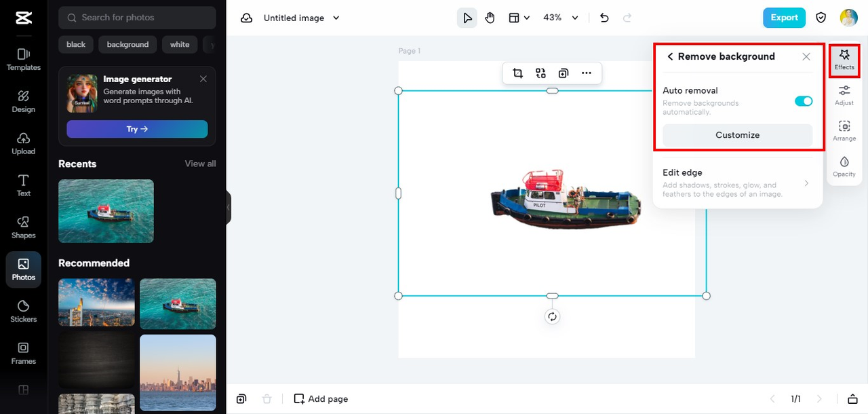The image size is (868, 414).
Task: Click the Page 1 label
Action: coord(410,51)
